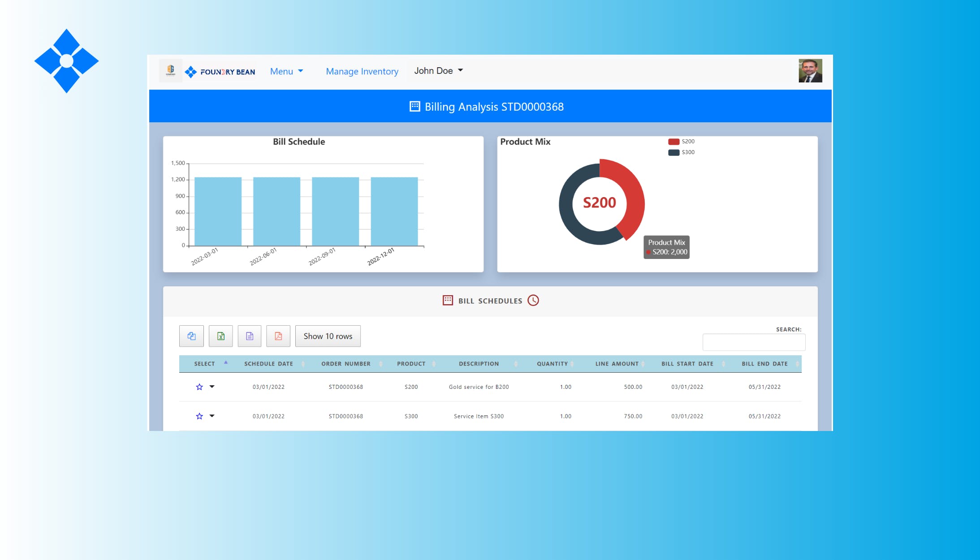Export table as PDF
The width and height of the screenshot is (980, 560).
coord(278,336)
